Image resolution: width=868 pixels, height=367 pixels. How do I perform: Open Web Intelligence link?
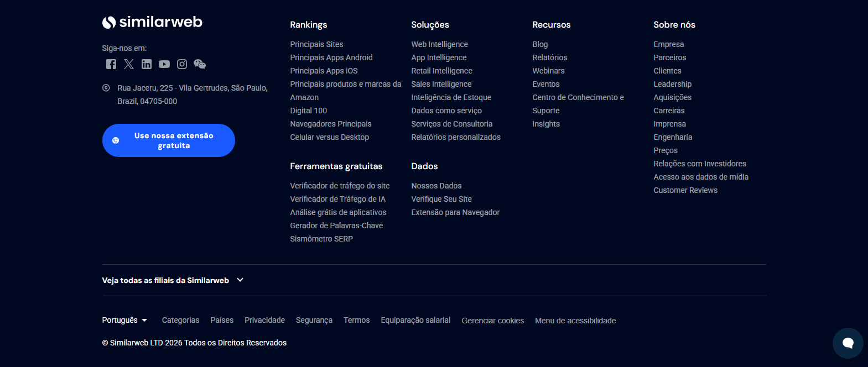[440, 44]
